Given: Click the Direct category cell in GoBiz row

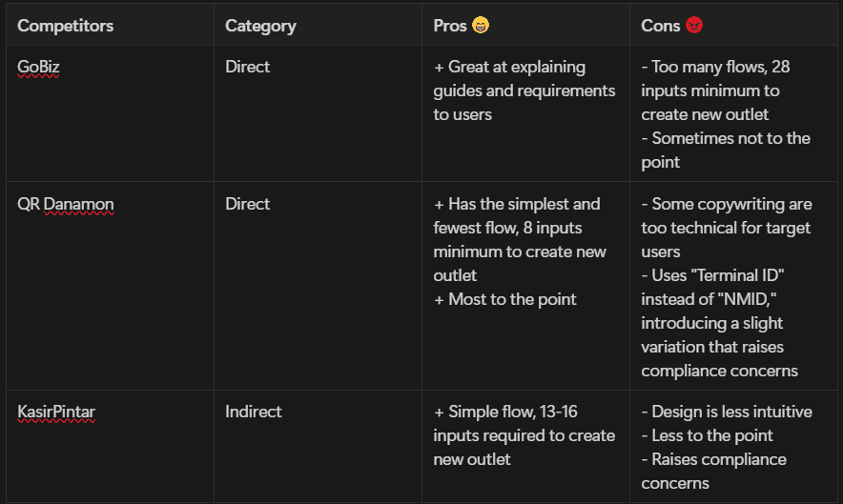Looking at the screenshot, I should 247,67.
